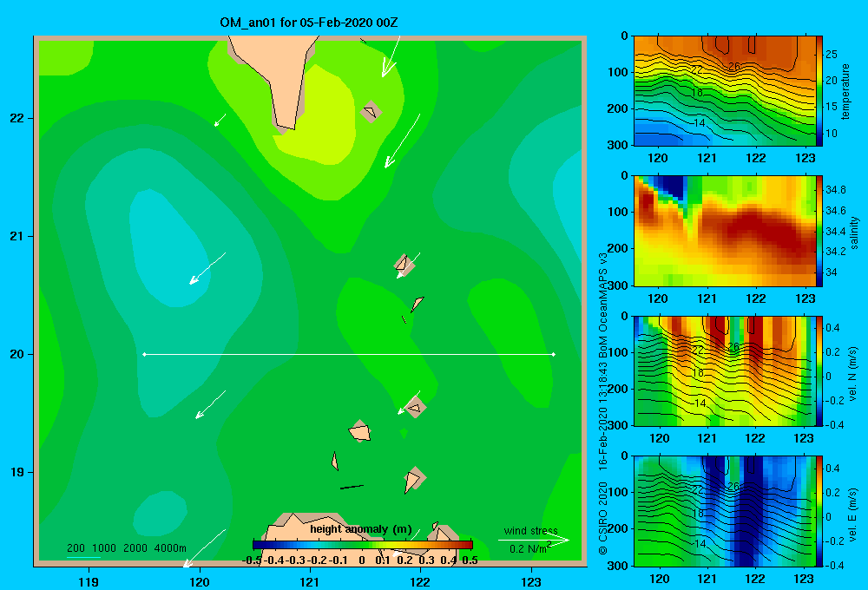The width and height of the screenshot is (868, 590).
Task: Click the '34.8' tick on salinity color bar
Action: [x=835, y=190]
